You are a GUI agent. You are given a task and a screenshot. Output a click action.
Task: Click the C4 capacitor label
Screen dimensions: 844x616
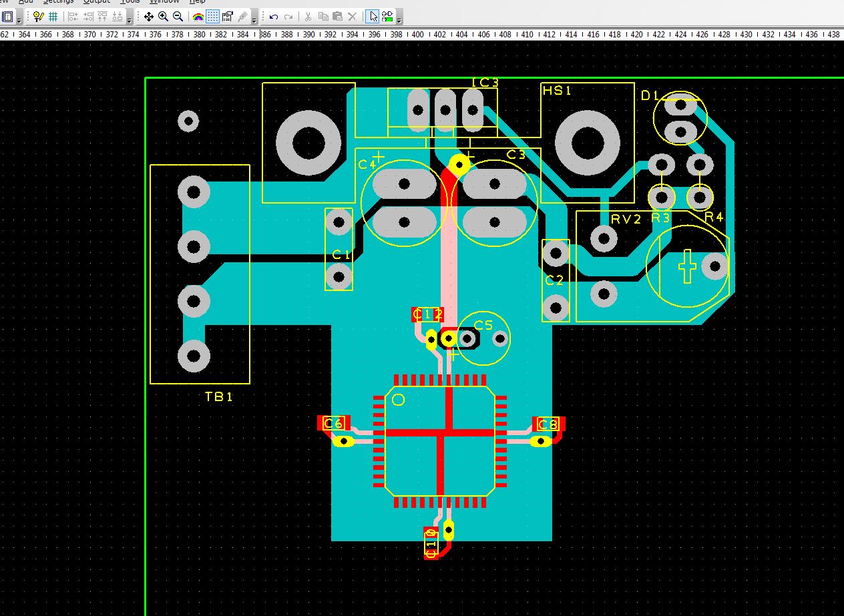(x=367, y=165)
